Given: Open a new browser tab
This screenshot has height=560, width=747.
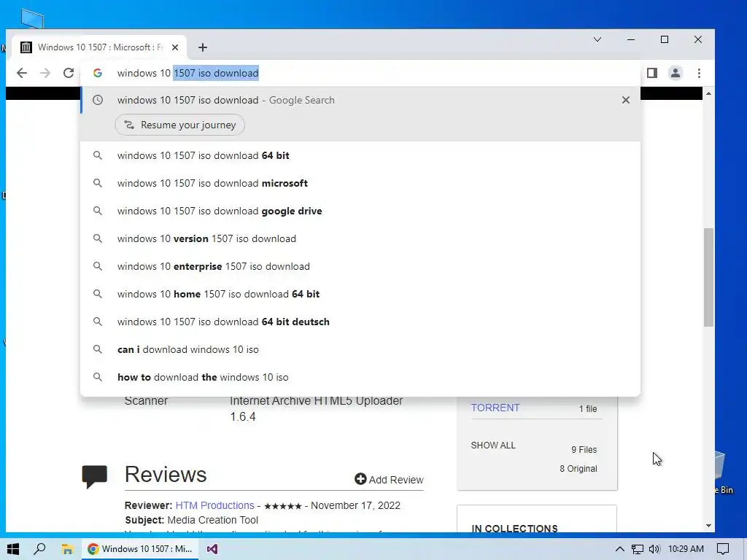Looking at the screenshot, I should tap(203, 47).
